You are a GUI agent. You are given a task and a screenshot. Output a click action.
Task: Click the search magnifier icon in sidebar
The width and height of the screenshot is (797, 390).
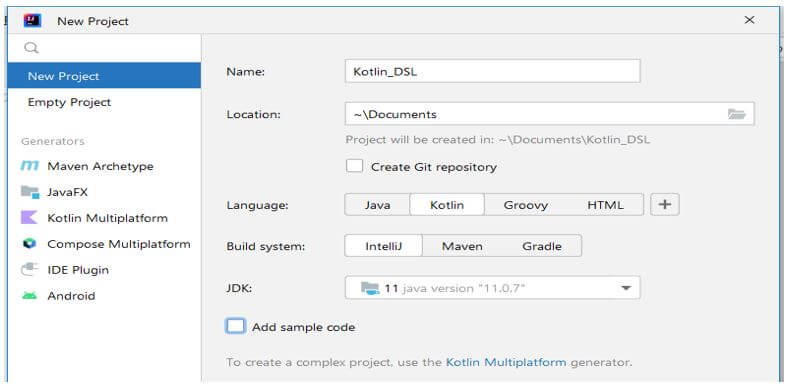click(32, 48)
